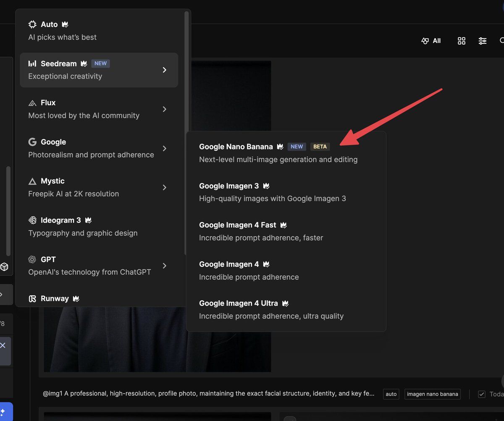Click the GPT OpenAI logo icon
This screenshot has width=504, height=421.
32,259
